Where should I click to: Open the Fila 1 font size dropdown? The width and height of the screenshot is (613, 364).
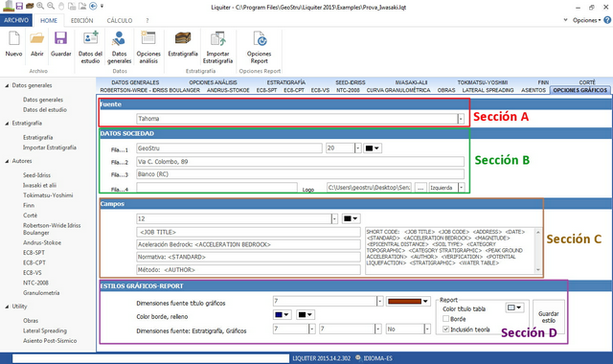pyautogui.click(x=357, y=148)
